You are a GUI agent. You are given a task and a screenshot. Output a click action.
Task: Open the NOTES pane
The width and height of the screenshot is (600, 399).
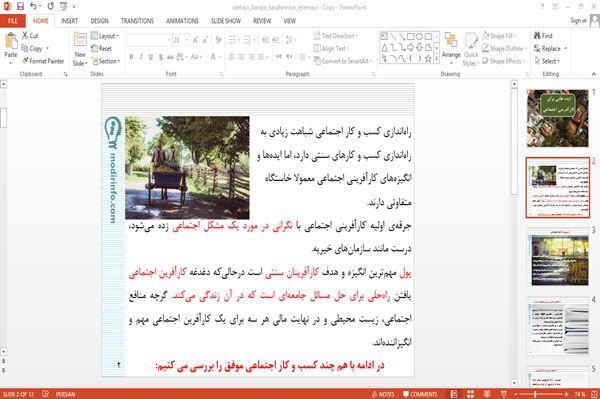click(x=383, y=394)
